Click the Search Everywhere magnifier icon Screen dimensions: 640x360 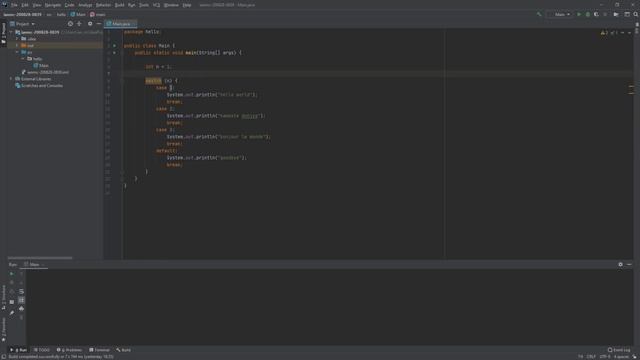tap(636, 14)
